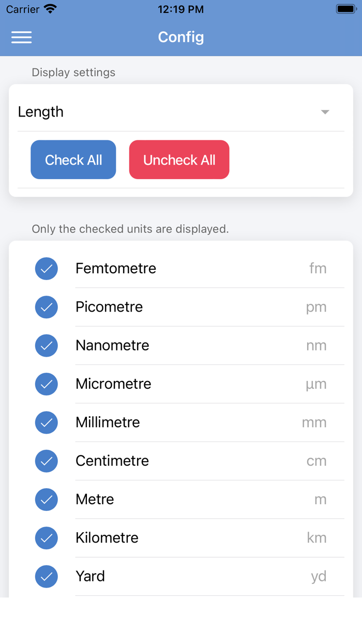The width and height of the screenshot is (362, 644).
Task: Tap the Config title in header
Action: click(181, 37)
